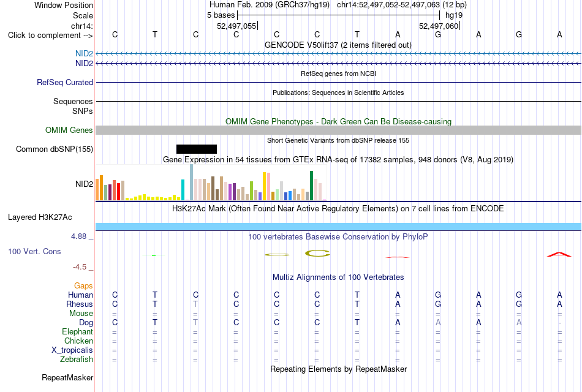The image size is (582, 392).
Task: Click '100 vertebrates Basewise Conservation by PhyloP' title
Action: (338, 236)
